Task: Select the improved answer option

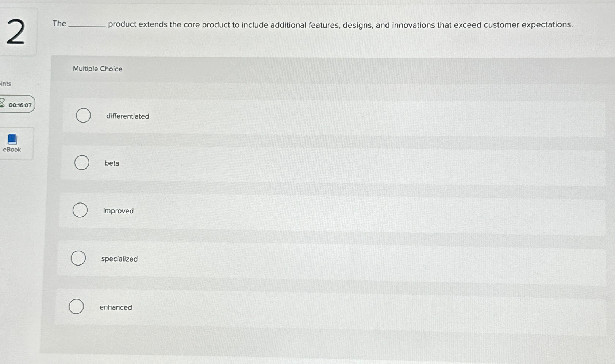Action: click(80, 210)
